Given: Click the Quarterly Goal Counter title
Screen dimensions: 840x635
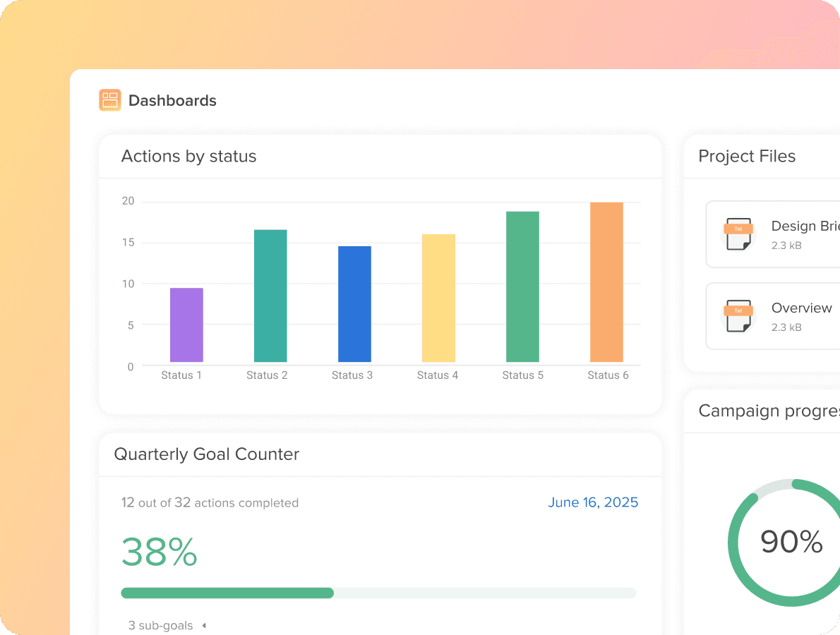Looking at the screenshot, I should point(206,454).
